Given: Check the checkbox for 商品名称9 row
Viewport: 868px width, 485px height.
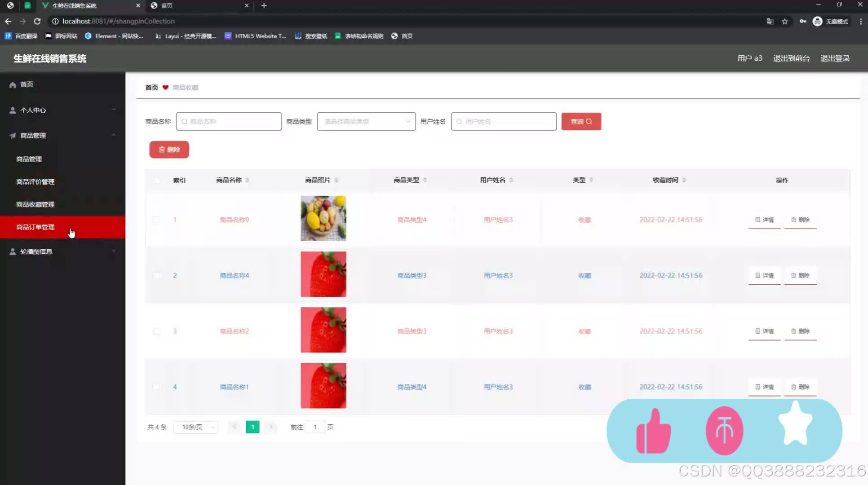Looking at the screenshot, I should (x=156, y=220).
